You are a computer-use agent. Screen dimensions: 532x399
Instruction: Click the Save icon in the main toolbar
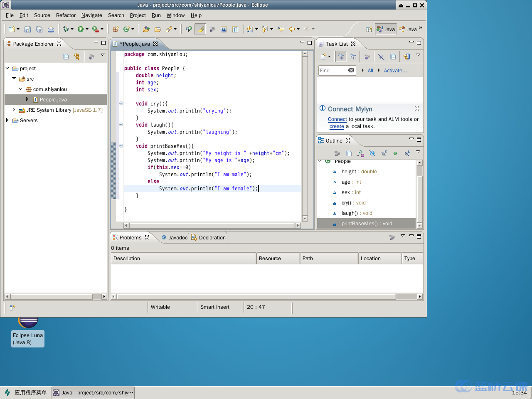click(x=27, y=29)
